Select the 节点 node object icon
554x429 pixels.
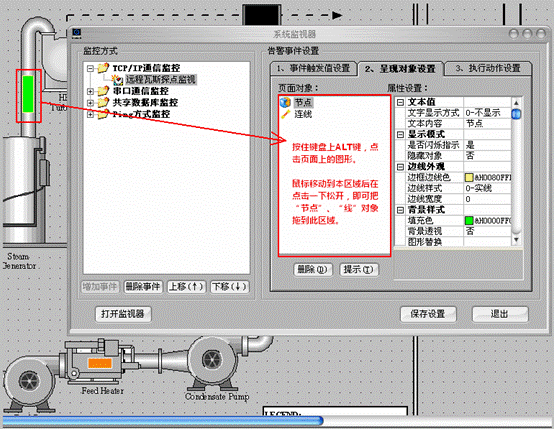[285, 102]
